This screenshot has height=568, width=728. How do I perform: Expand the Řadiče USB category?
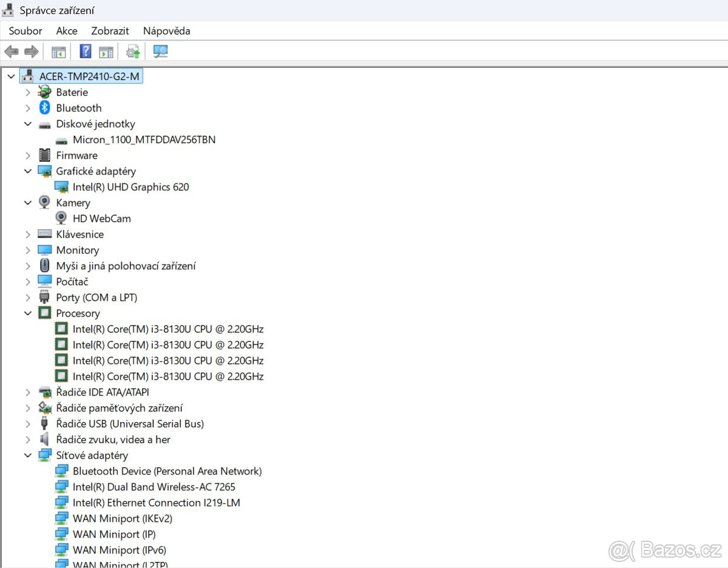(27, 423)
